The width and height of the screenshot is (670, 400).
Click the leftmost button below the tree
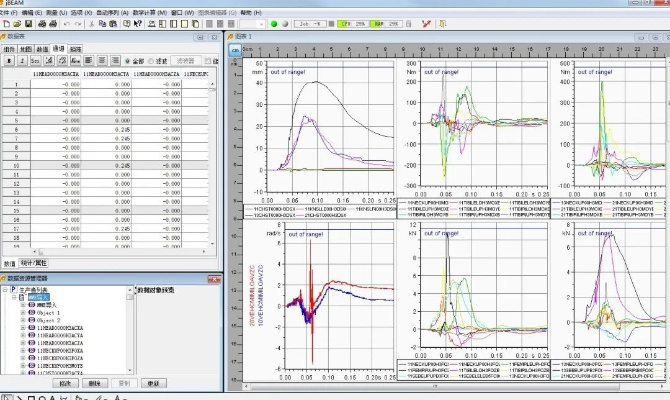(64, 382)
